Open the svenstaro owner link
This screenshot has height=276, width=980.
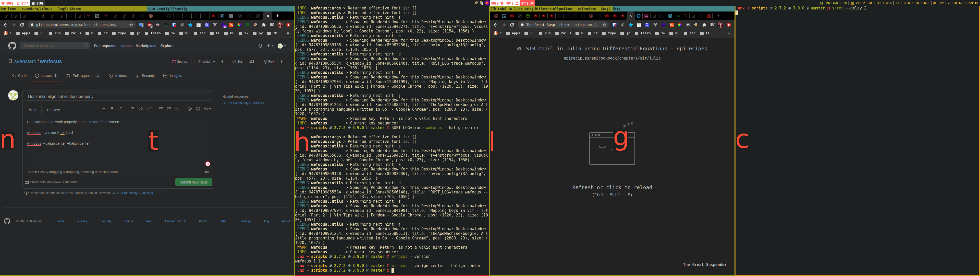[x=26, y=61]
